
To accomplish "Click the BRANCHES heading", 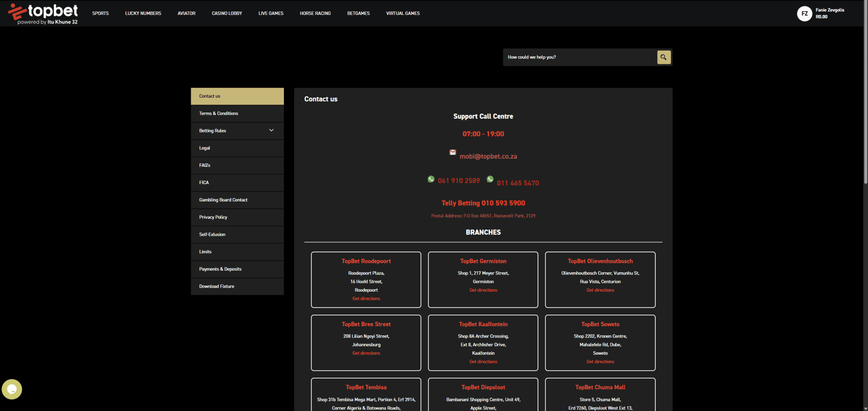I will pyautogui.click(x=483, y=232).
